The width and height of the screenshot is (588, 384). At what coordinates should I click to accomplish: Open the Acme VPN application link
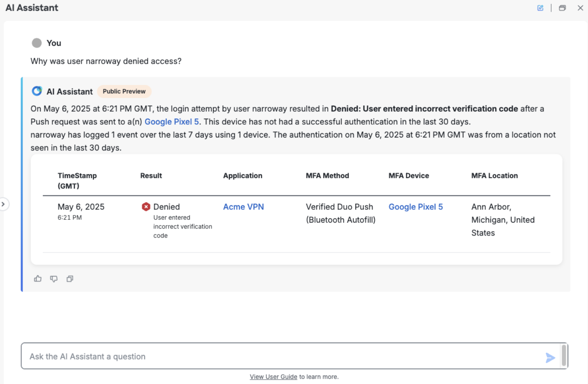(243, 207)
